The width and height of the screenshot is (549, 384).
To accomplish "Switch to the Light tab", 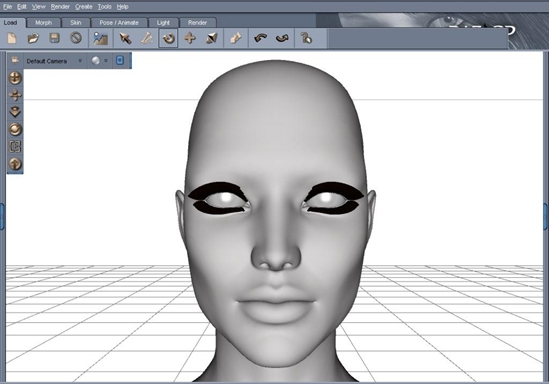I will (163, 23).
